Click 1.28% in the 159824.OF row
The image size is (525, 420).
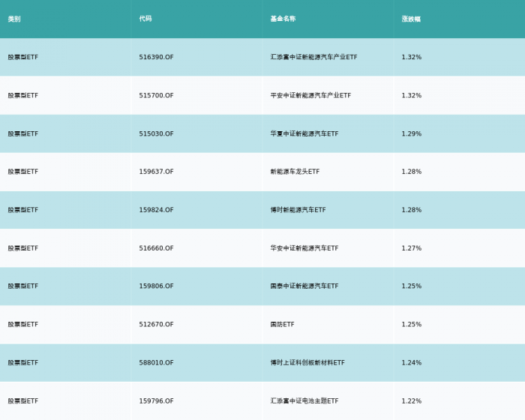[x=412, y=210]
